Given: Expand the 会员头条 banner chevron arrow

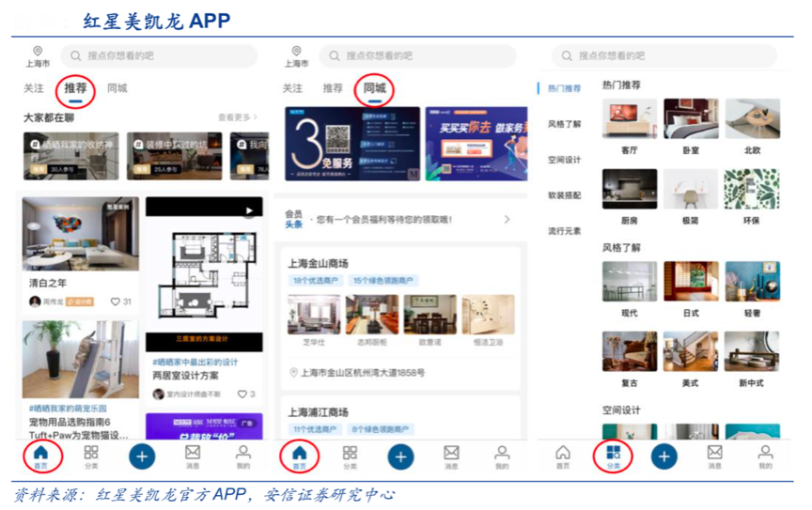Looking at the screenshot, I should pos(507,220).
